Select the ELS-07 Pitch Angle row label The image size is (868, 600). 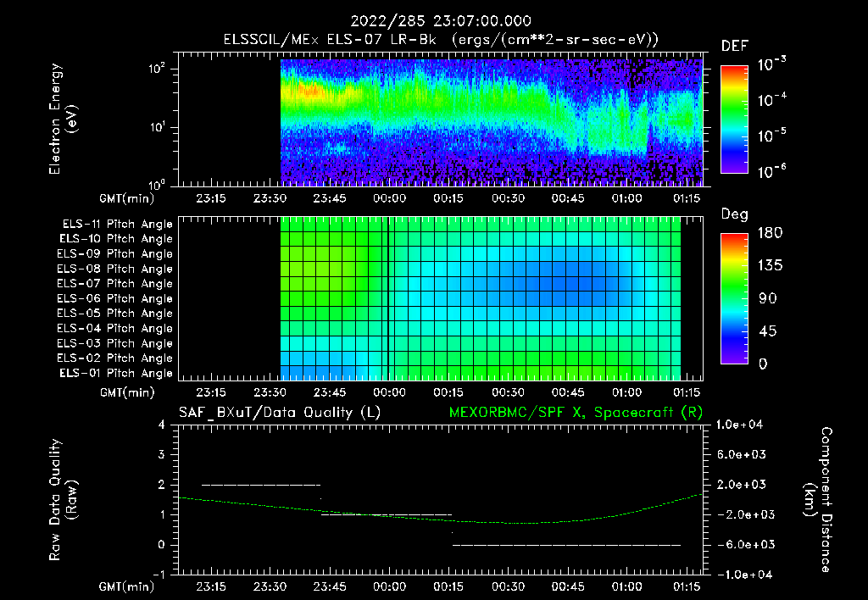pos(114,283)
